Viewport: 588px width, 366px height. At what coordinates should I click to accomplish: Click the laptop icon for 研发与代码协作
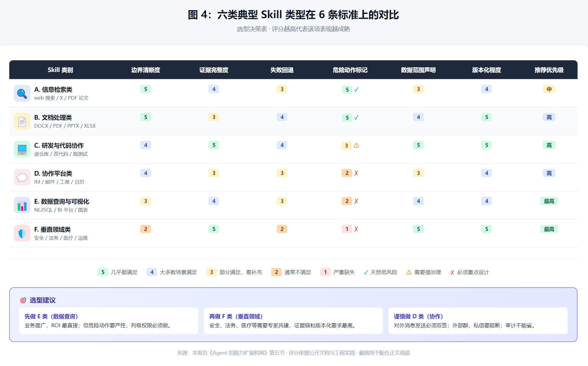click(22, 149)
